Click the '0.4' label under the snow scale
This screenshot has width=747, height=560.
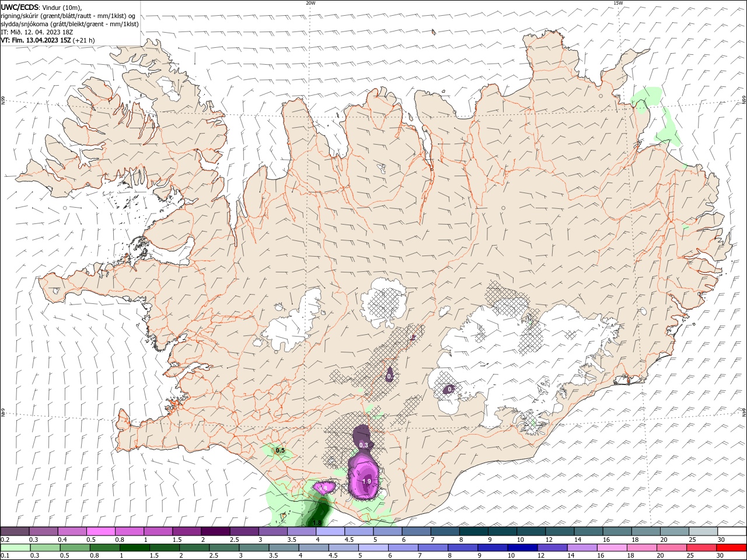63,540
